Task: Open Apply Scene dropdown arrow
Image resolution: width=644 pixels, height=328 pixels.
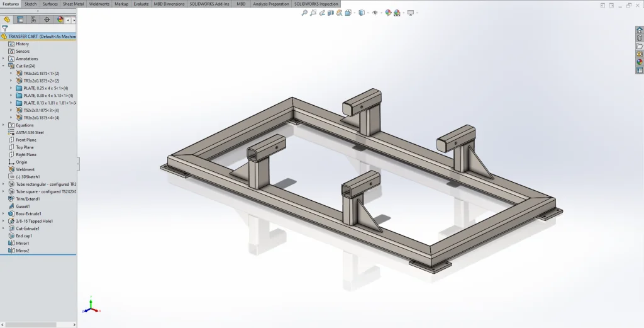Action: click(404, 13)
